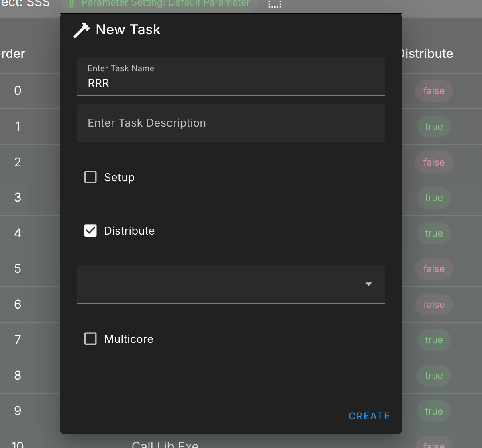Image resolution: width=482 pixels, height=448 pixels.
Task: Click the false chip in row 6
Action: pyautogui.click(x=434, y=305)
